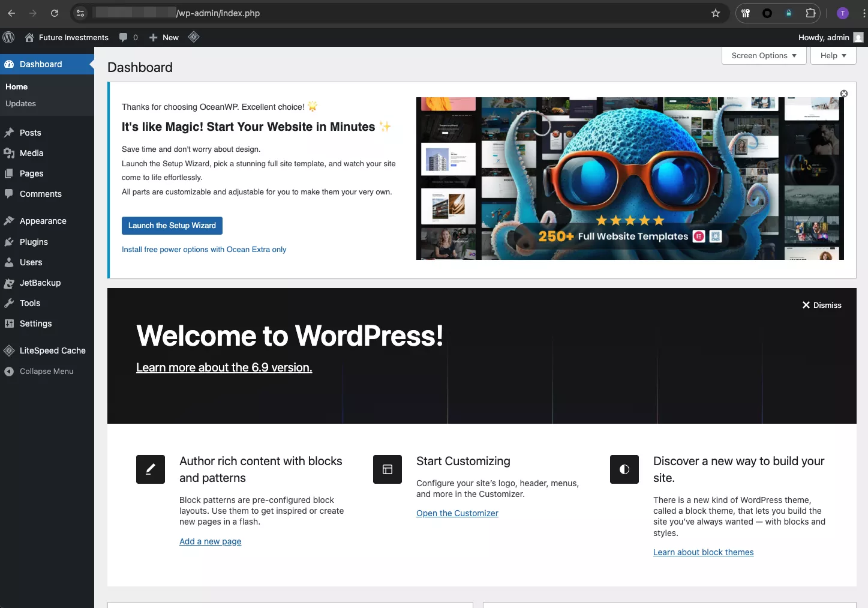
Task: Launch the Setup Wizard
Action: 172,226
